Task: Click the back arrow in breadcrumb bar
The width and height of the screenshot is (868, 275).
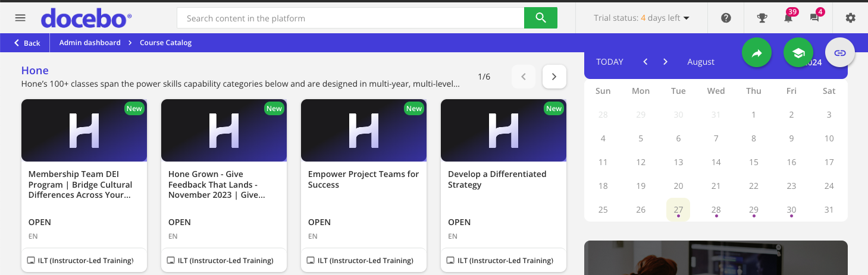Action: (x=17, y=43)
